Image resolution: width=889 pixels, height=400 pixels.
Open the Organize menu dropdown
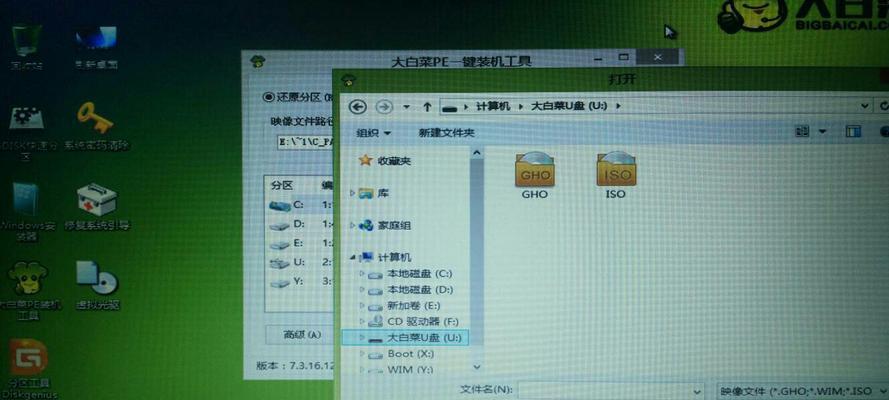click(x=373, y=132)
